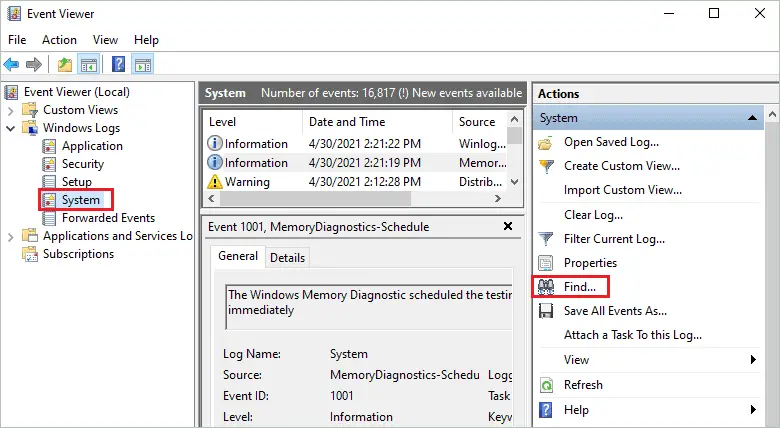Click Create Custom View link

pos(621,166)
